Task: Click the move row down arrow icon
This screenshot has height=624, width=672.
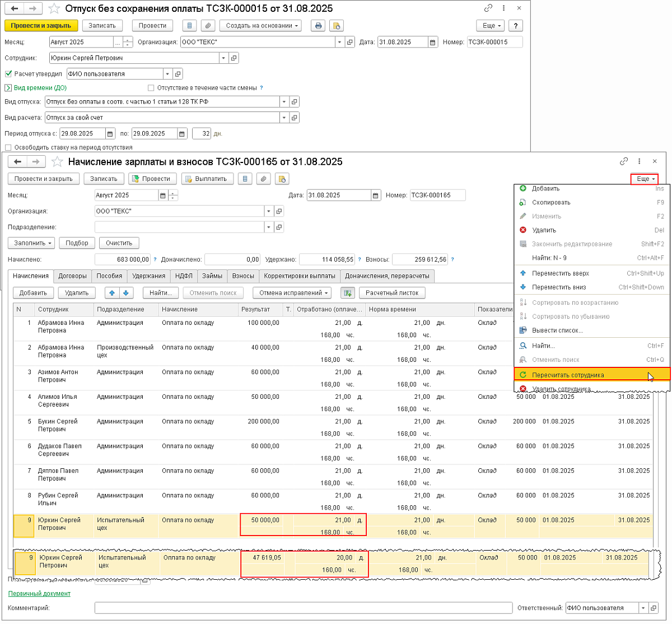Action: tap(126, 293)
